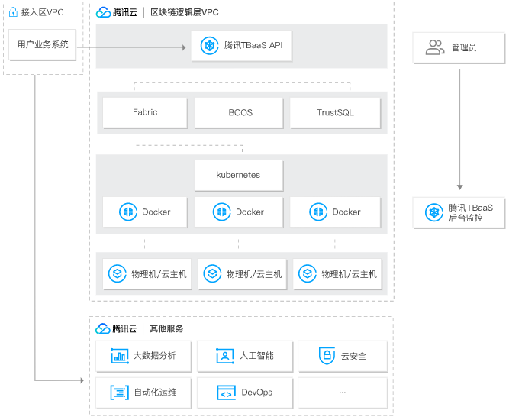Click the 人工智能 person icon
This screenshot has width=509, height=420.
pos(225,356)
